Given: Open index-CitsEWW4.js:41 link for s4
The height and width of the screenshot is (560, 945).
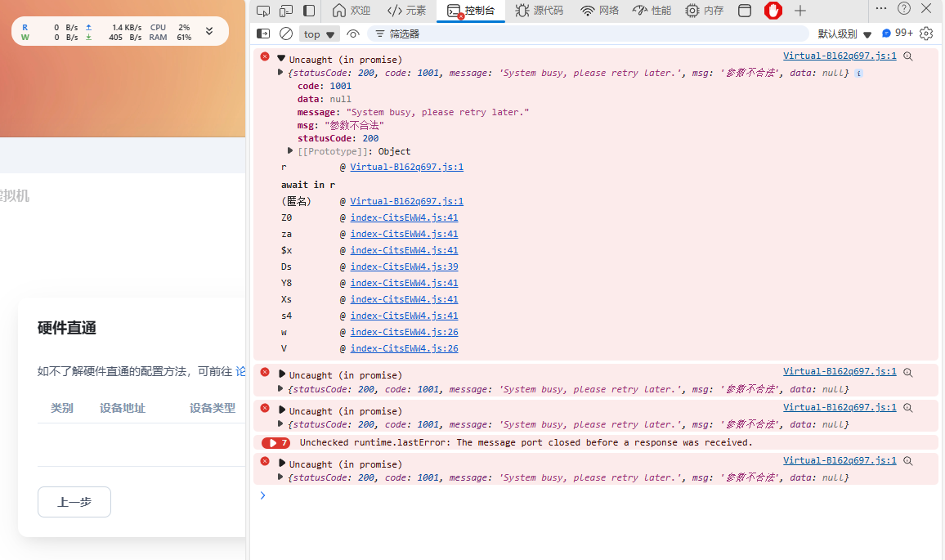Looking at the screenshot, I should [x=404, y=316].
